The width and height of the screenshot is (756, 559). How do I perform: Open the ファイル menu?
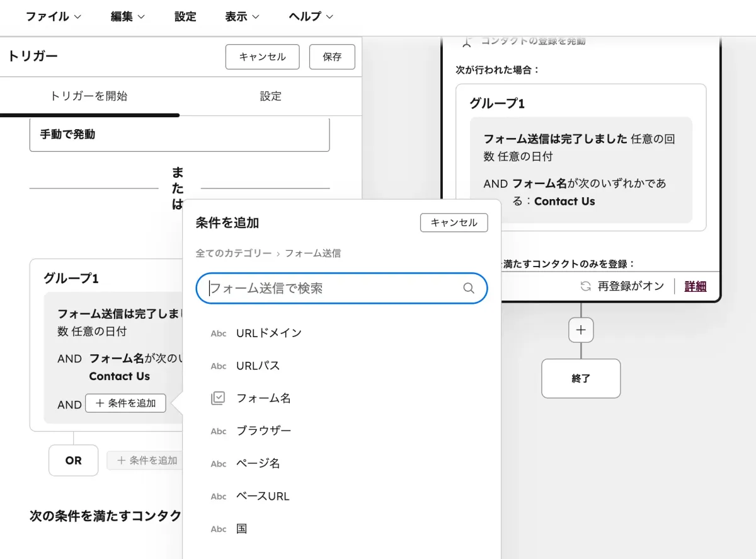54,17
